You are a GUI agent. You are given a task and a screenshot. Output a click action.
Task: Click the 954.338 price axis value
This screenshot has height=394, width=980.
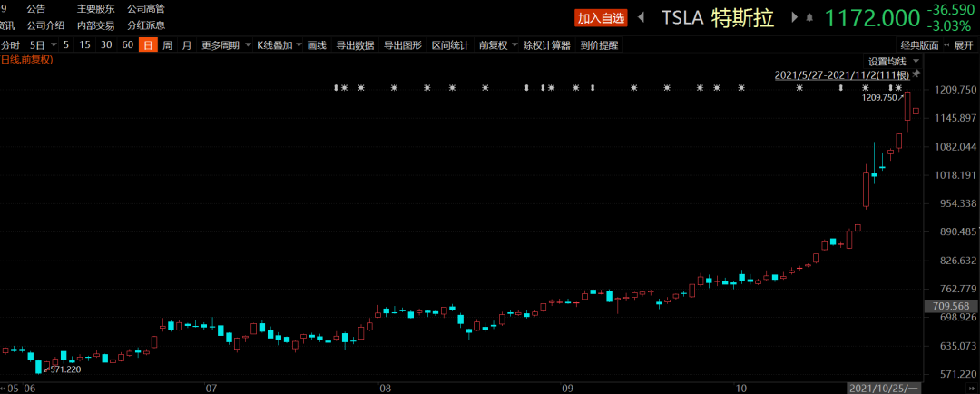[956, 203]
